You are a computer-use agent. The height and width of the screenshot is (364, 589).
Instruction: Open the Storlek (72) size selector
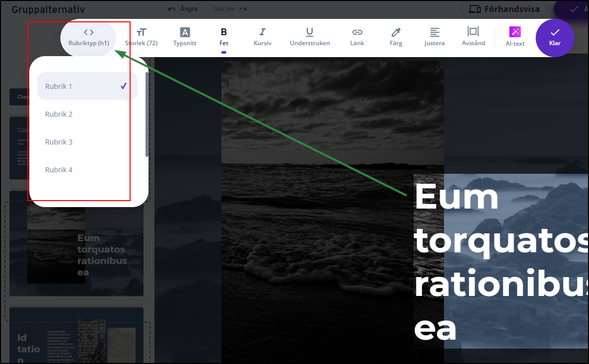coord(142,37)
